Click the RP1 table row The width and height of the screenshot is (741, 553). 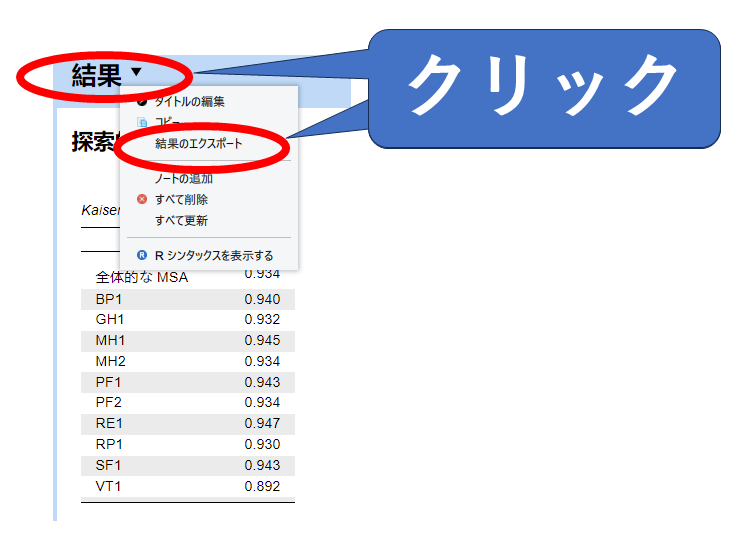pos(187,444)
